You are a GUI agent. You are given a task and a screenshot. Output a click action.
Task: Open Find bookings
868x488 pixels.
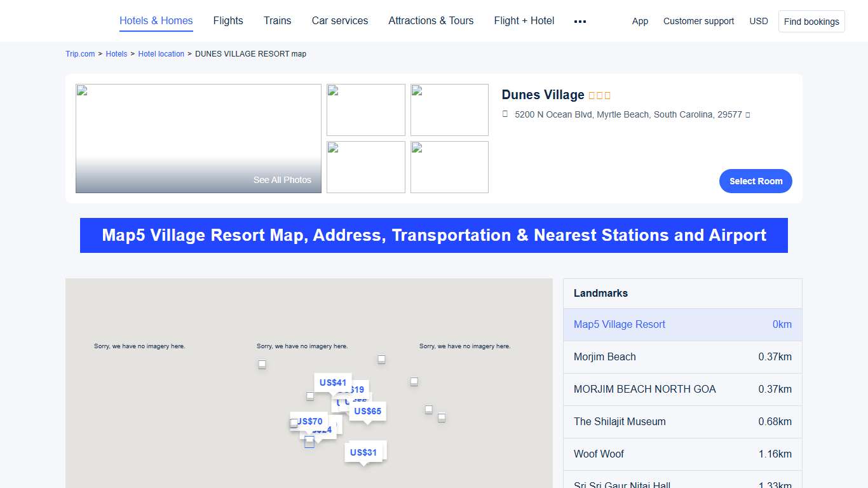pyautogui.click(x=811, y=21)
